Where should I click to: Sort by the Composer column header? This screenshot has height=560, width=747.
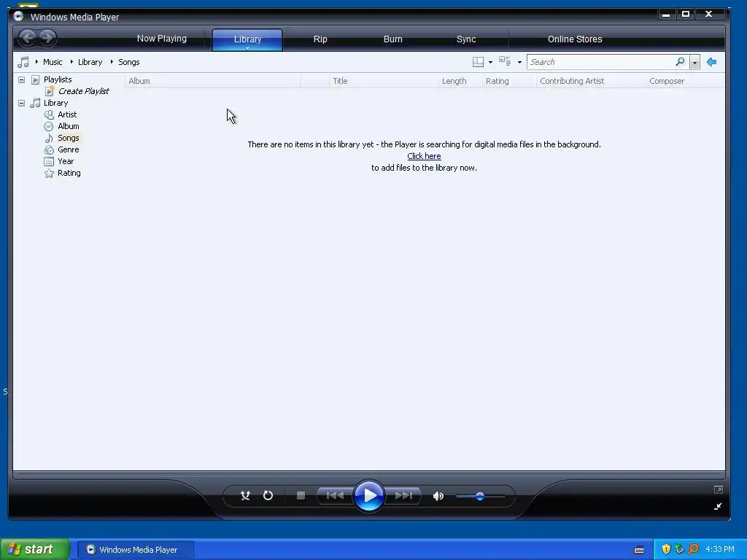coord(685,81)
